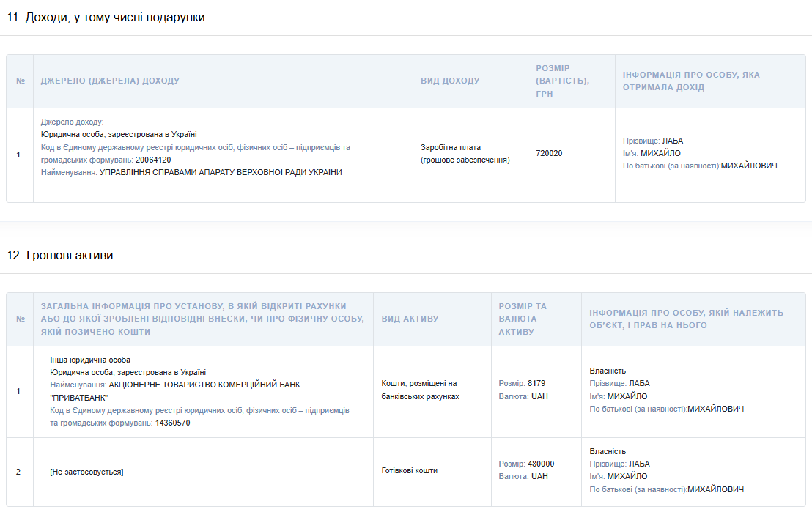Image resolution: width=812 pixels, height=512 pixels.
Task: Click the "№" header in the income table
Action: pyautogui.click(x=21, y=81)
